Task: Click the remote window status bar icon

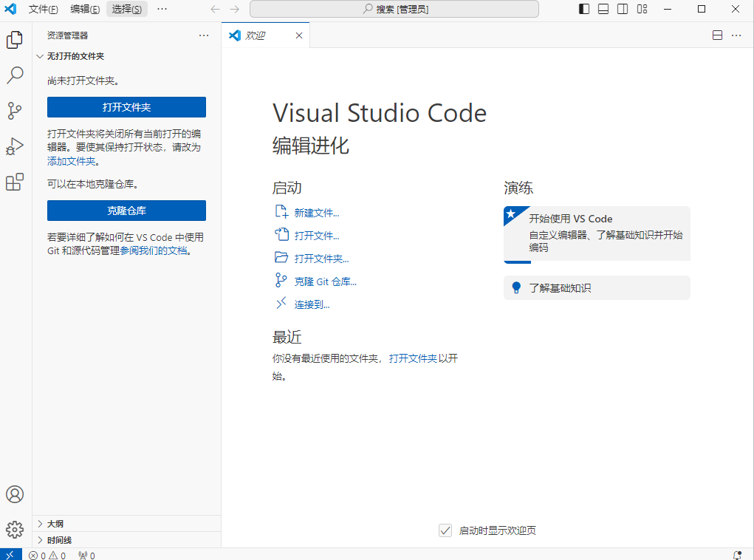Action: 10,555
